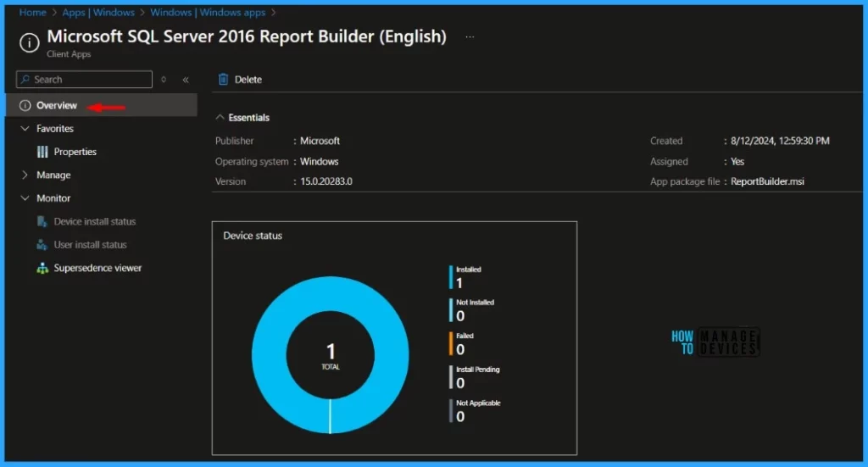The height and width of the screenshot is (467, 868).
Task: Click the info icon beside the app title
Action: [30, 42]
